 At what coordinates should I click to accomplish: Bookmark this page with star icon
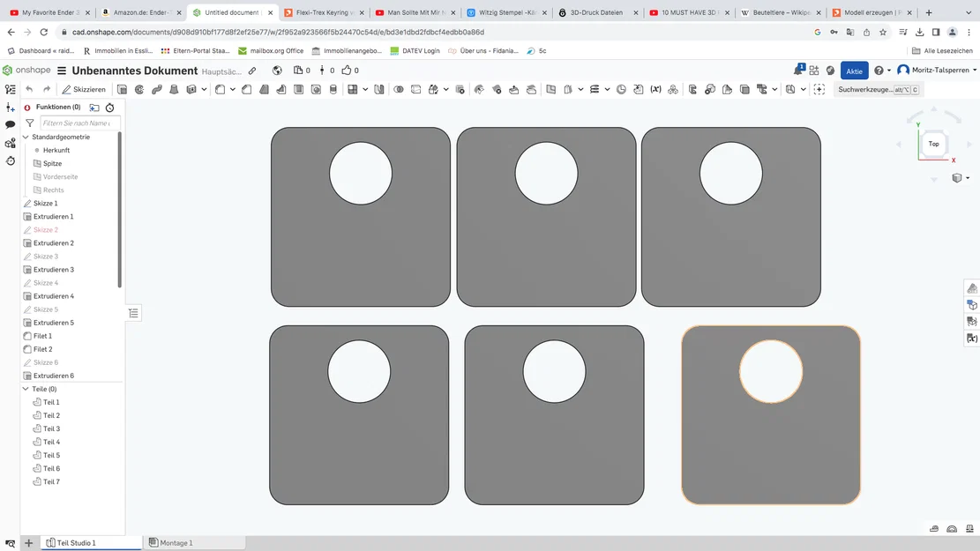tap(882, 32)
